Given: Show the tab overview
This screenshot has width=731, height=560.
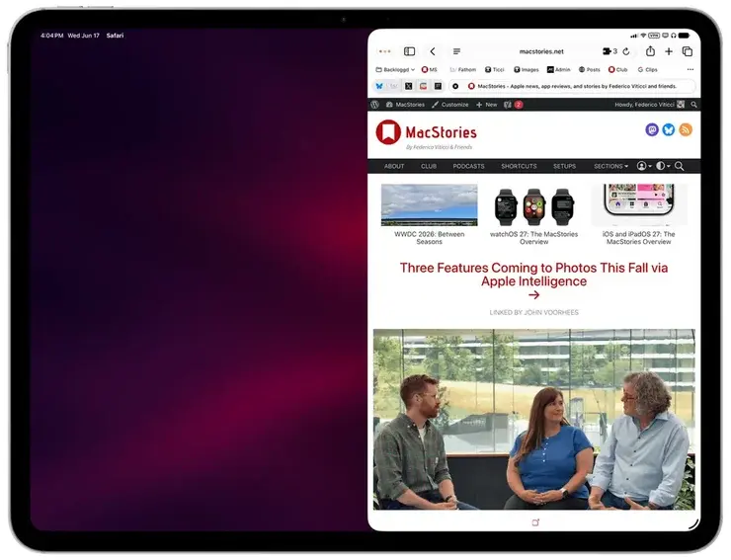Looking at the screenshot, I should coord(688,51).
